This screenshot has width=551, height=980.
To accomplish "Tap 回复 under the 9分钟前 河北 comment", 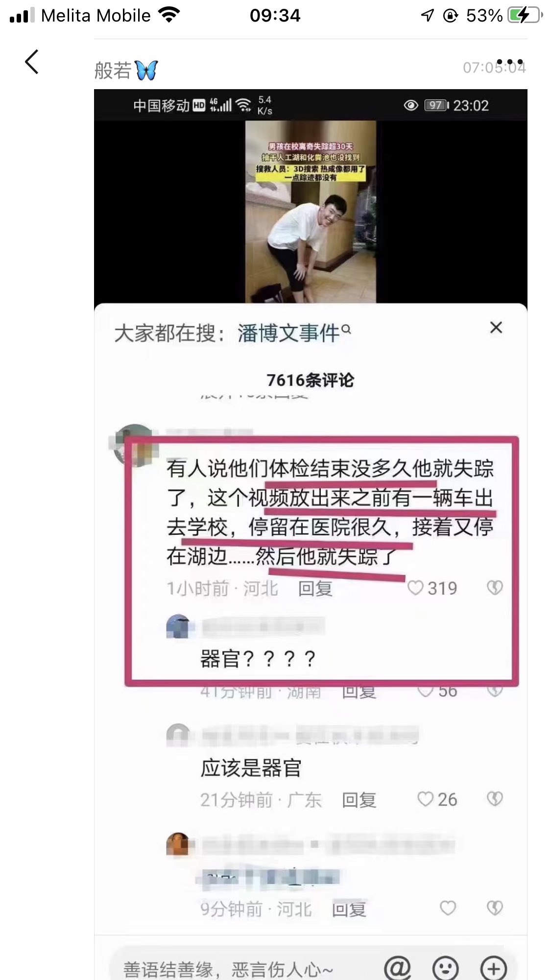I will pyautogui.click(x=349, y=909).
